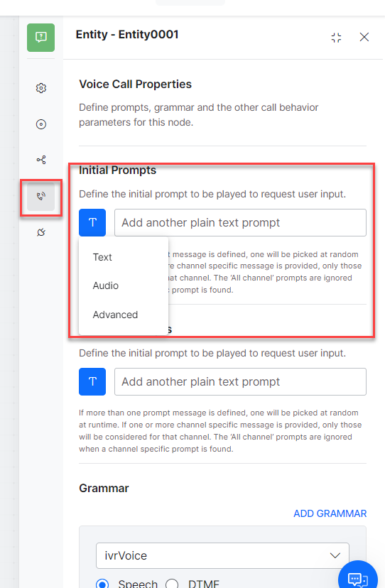Open the Component Properties gear icon
The image size is (385, 588).
[41, 88]
